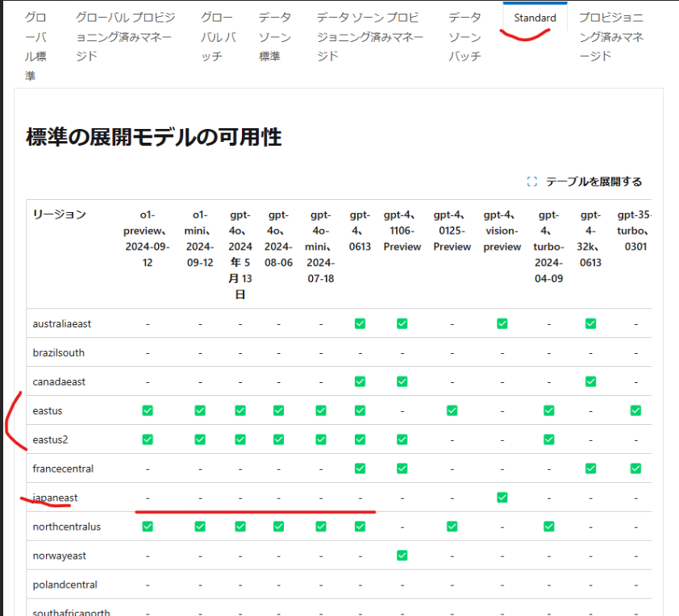Click australiaeast gpt-4-32k check mark

[590, 323]
